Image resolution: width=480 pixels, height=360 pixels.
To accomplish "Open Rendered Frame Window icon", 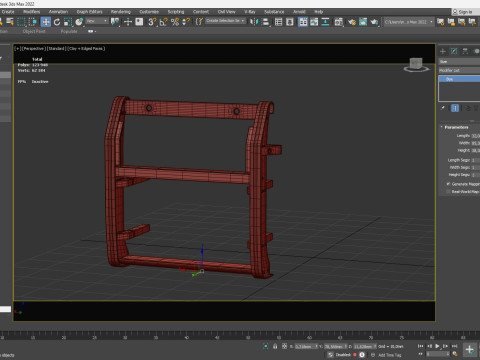I will point(363,22).
